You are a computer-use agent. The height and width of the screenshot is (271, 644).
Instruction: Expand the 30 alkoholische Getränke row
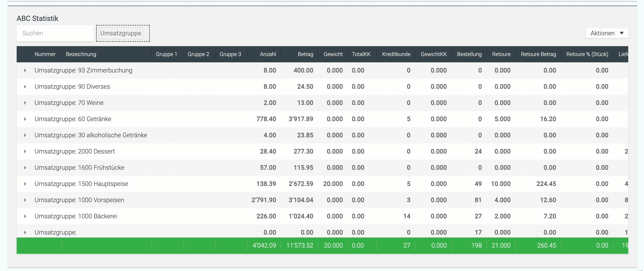[25, 135]
